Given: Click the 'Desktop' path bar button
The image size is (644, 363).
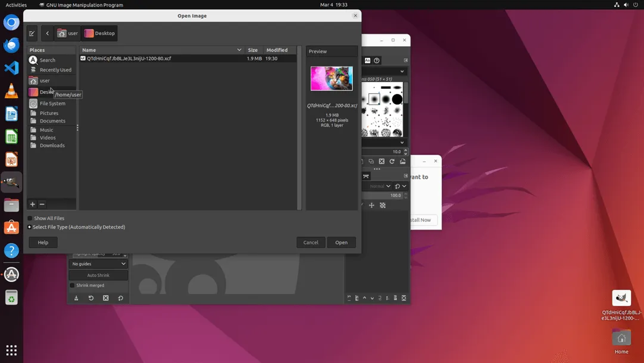Looking at the screenshot, I should tap(100, 33).
